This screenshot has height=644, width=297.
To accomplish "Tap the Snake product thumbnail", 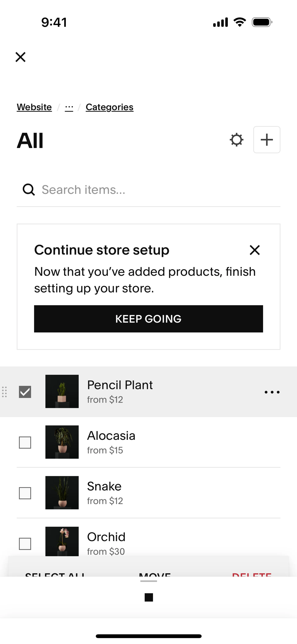I will tap(62, 493).
